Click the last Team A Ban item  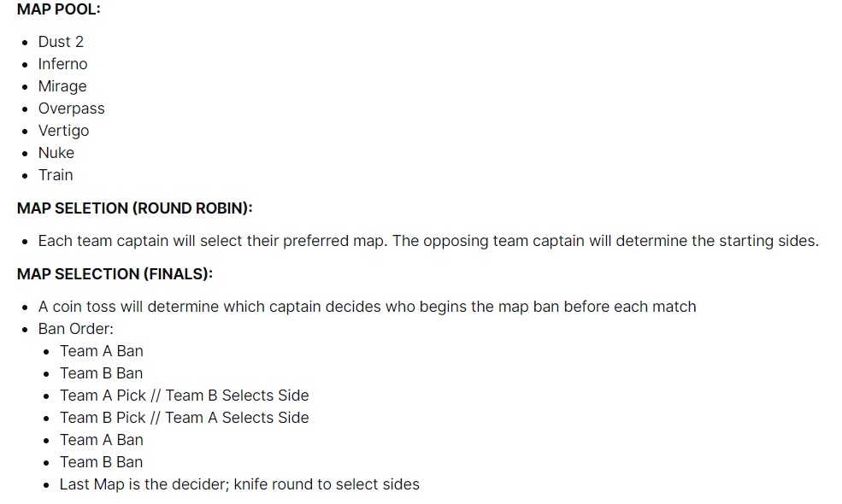click(x=102, y=440)
